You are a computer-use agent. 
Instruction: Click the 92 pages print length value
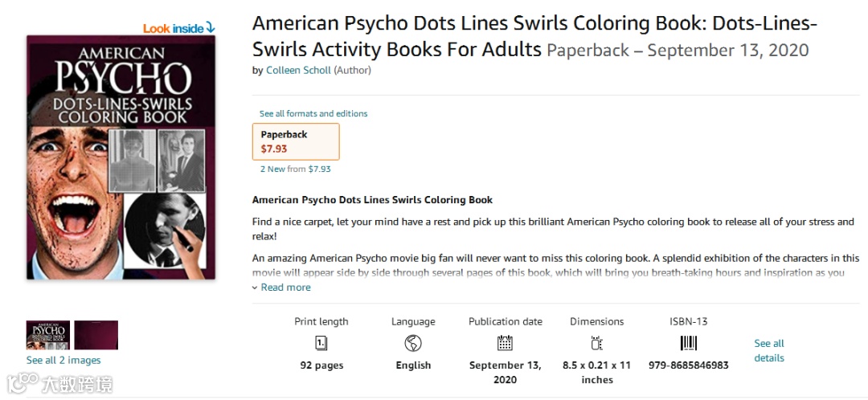[x=321, y=365]
